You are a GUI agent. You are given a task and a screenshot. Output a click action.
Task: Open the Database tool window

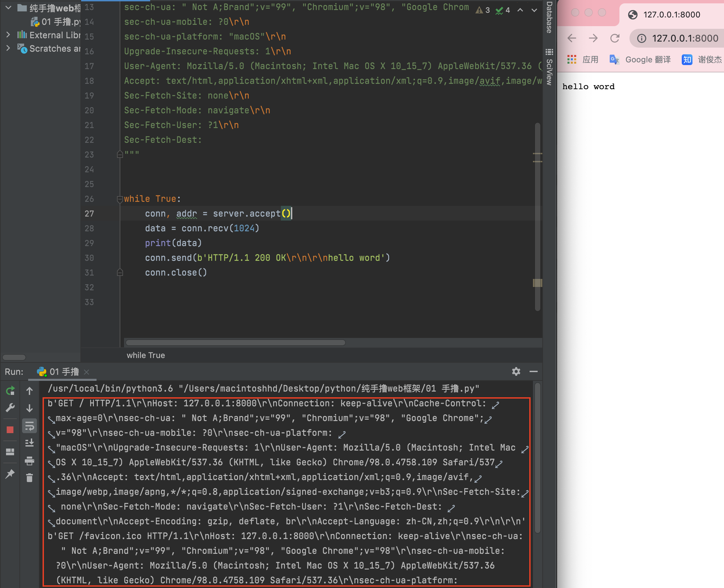tap(549, 17)
